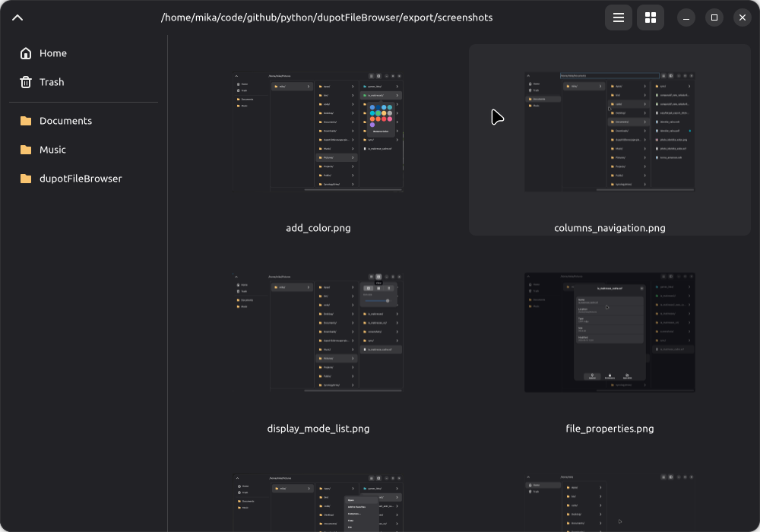Maximize the file browser window
The height and width of the screenshot is (532, 760).
714,18
